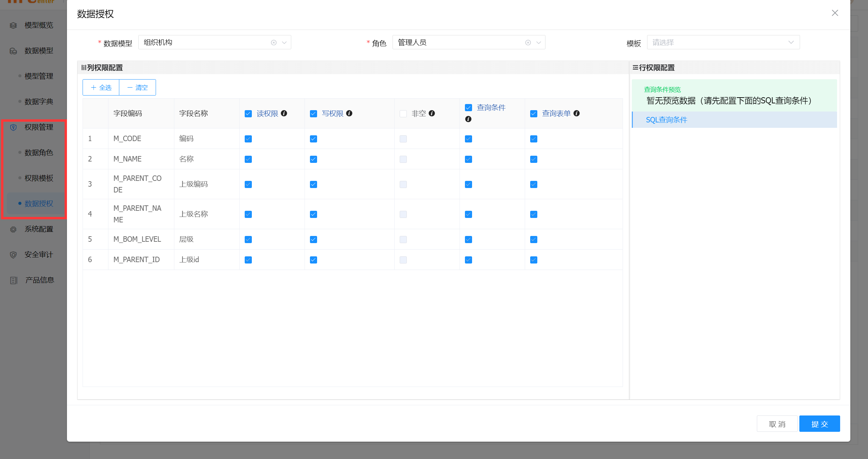
Task: Select 数据授权 submenu item
Action: coord(39,204)
